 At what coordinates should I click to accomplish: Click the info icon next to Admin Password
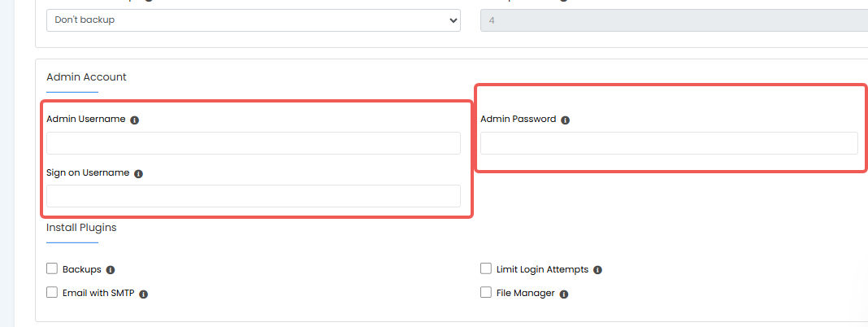(x=565, y=120)
